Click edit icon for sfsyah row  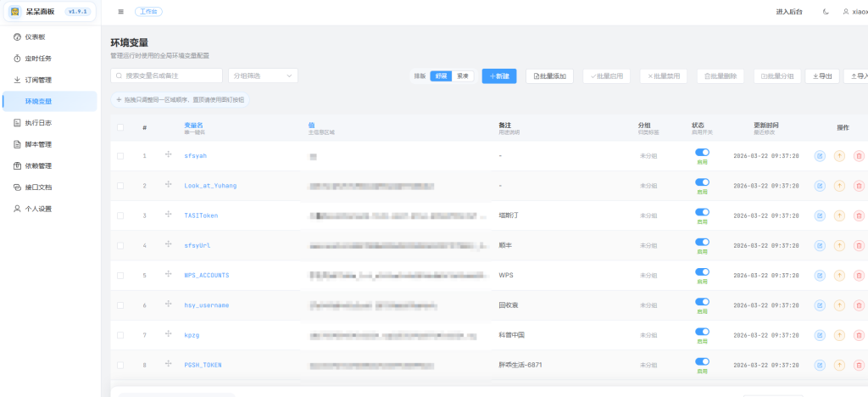820,156
